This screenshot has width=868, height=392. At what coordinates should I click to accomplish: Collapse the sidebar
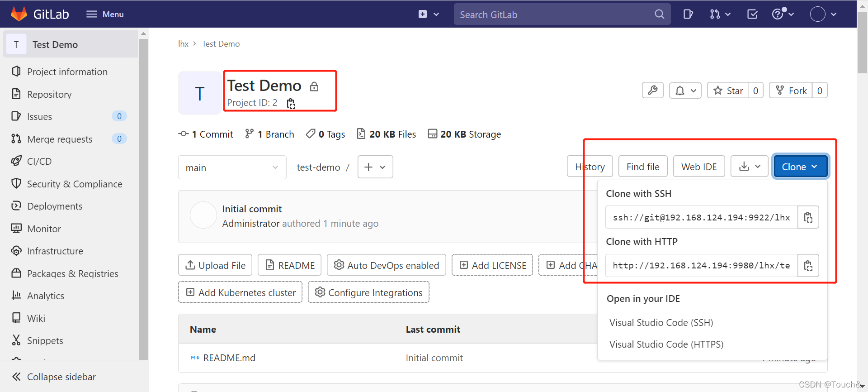(54, 377)
